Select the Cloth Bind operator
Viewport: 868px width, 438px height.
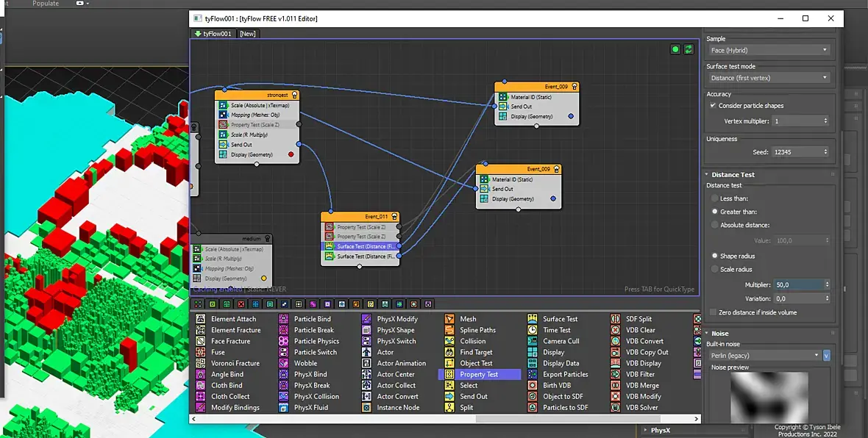[220, 386]
